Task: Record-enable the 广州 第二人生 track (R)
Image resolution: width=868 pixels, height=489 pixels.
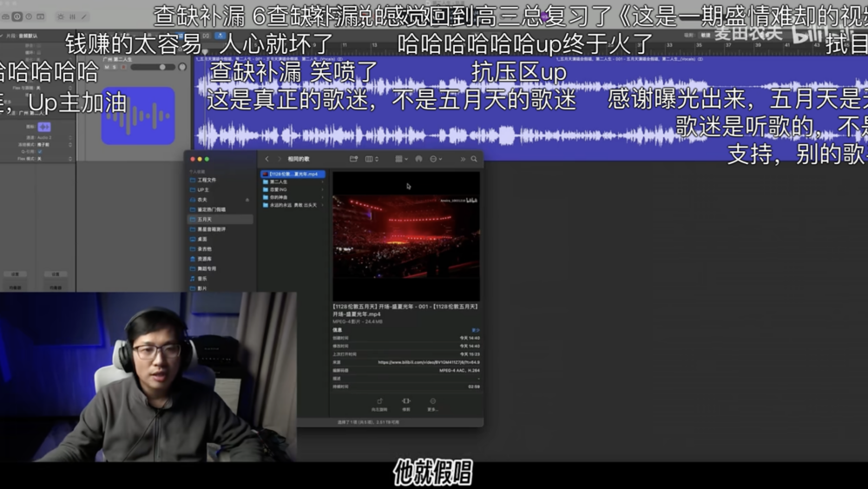Action: tap(123, 67)
